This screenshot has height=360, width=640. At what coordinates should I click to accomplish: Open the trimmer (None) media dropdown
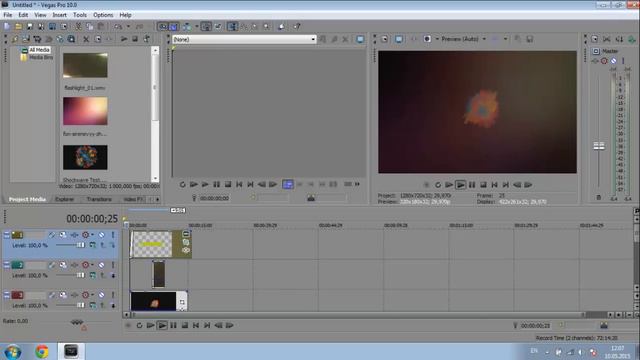244,39
